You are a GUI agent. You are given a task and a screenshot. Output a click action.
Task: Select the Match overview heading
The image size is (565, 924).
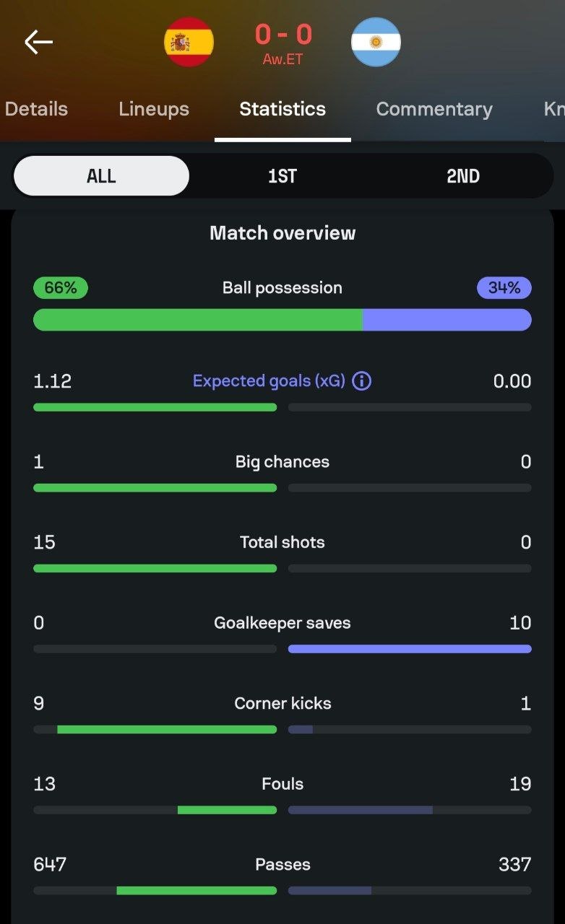tap(282, 233)
